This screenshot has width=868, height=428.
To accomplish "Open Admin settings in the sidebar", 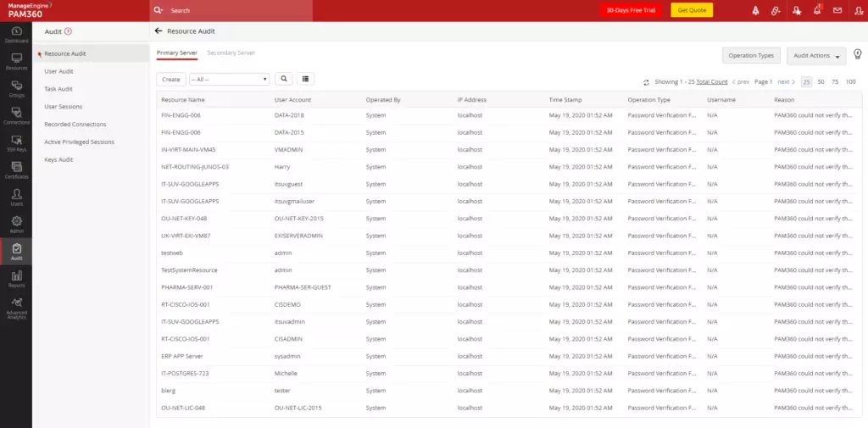I will (x=16, y=224).
